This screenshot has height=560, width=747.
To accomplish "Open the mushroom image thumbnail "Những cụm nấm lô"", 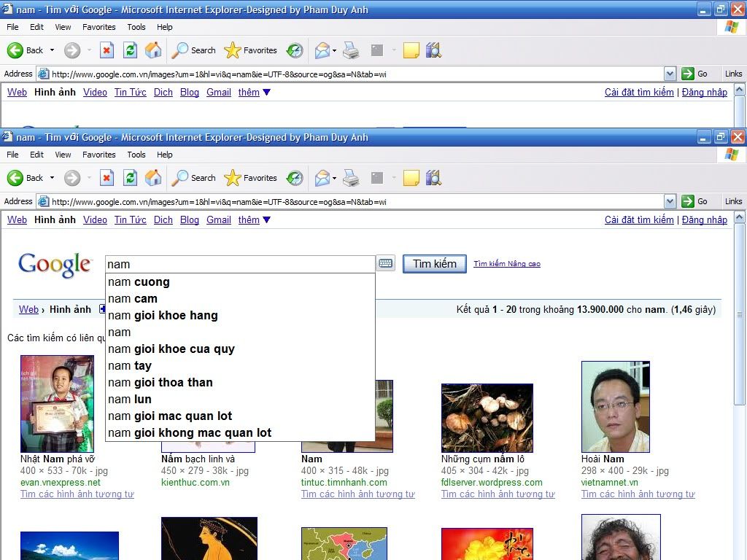I will tap(487, 418).
